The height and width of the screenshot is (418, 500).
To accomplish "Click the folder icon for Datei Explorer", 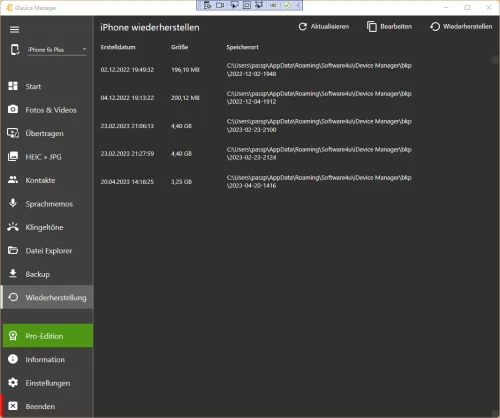I will (x=13, y=250).
